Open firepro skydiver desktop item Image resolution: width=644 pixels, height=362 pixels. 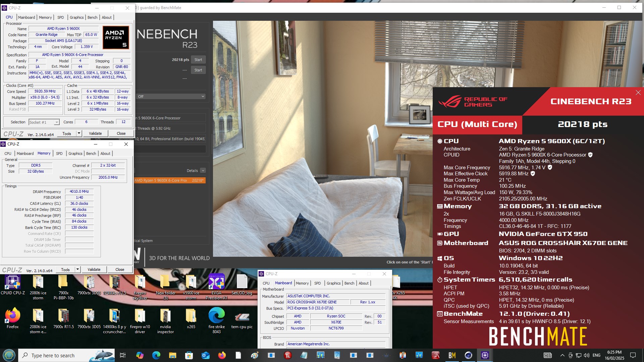click(140, 287)
